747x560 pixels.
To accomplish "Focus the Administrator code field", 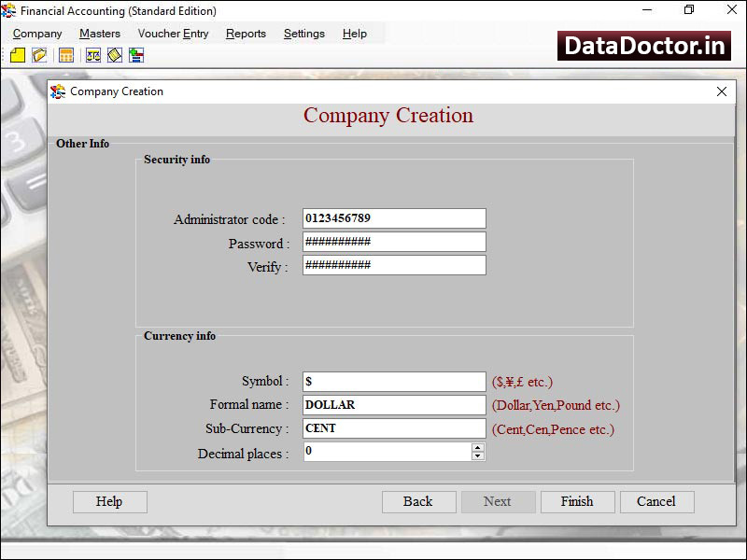I will 393,217.
